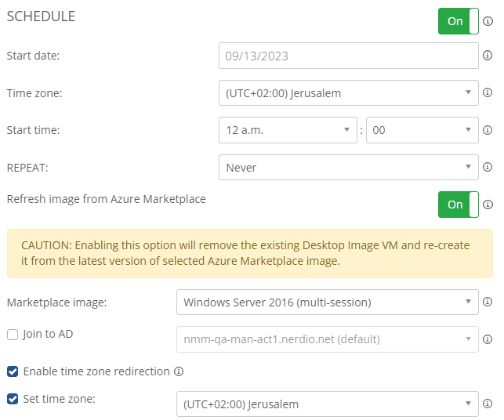Uncheck Enable time zone redirection
The width and height of the screenshot is (504, 420).
point(13,371)
